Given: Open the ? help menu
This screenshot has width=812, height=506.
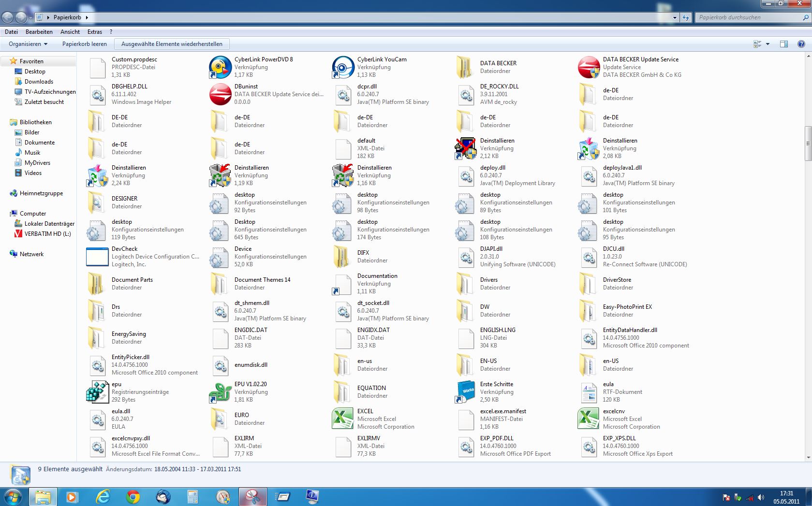Looking at the screenshot, I should [111, 32].
